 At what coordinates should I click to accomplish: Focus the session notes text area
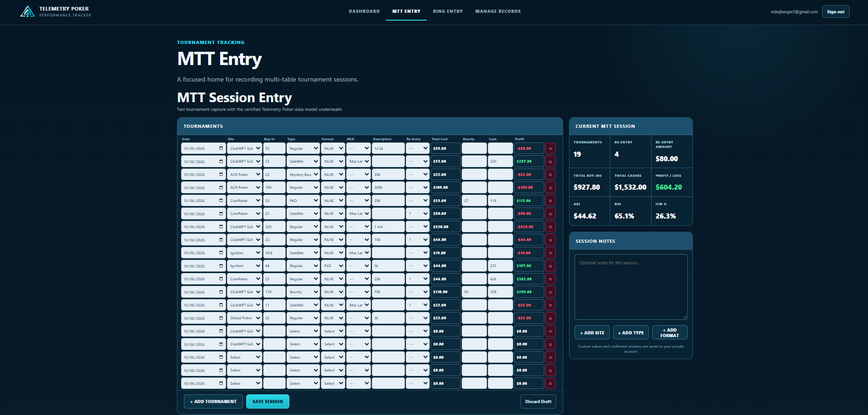pyautogui.click(x=631, y=287)
